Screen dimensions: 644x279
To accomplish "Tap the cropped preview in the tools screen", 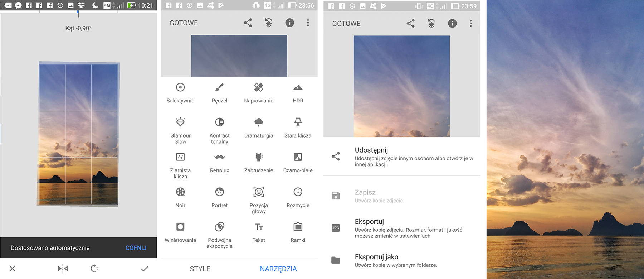I will pyautogui.click(x=239, y=56).
